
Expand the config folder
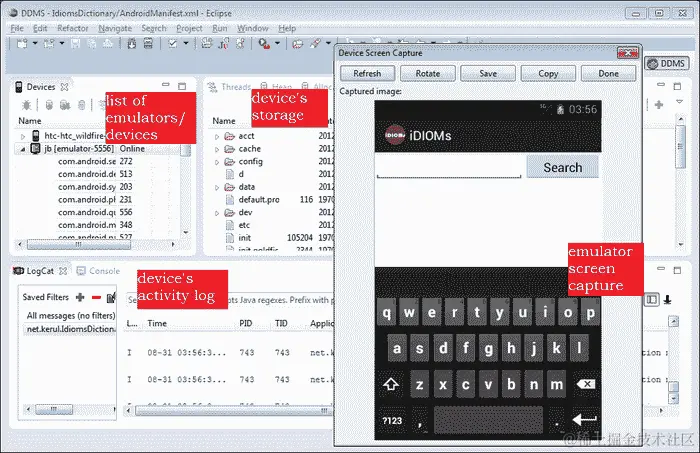point(217,162)
